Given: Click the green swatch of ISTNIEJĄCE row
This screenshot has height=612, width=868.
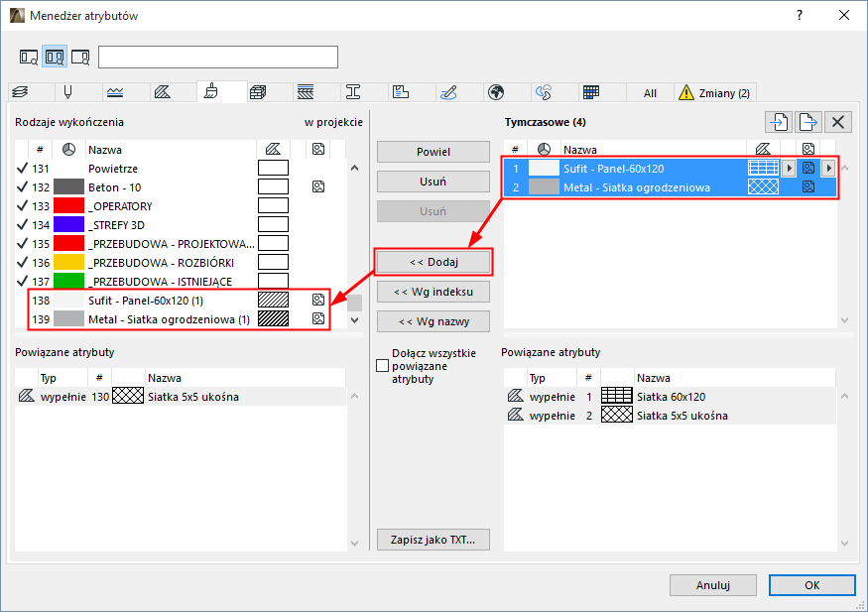Looking at the screenshot, I should [68, 281].
